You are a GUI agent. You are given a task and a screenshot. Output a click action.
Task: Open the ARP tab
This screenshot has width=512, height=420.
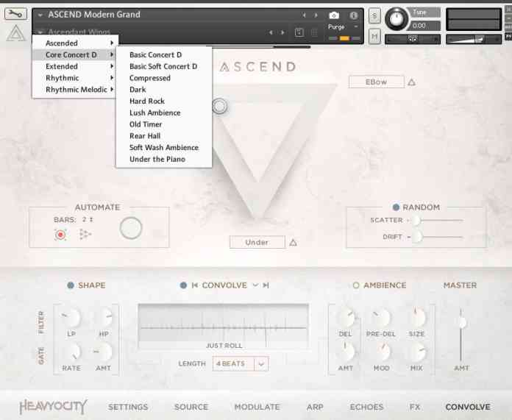click(315, 407)
